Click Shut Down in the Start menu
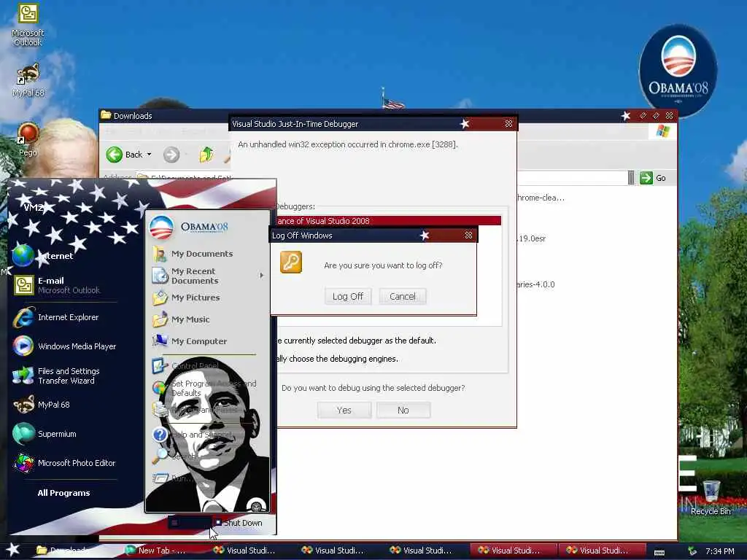 coord(239,522)
